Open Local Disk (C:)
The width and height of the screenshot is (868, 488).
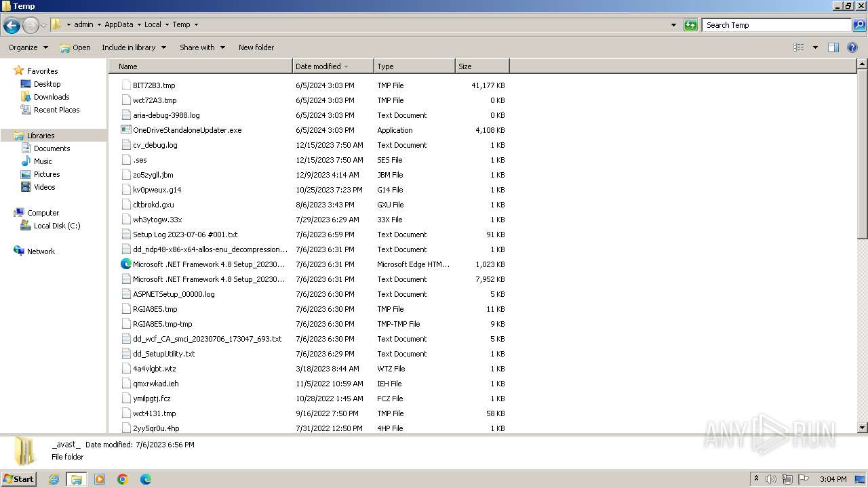pos(57,226)
